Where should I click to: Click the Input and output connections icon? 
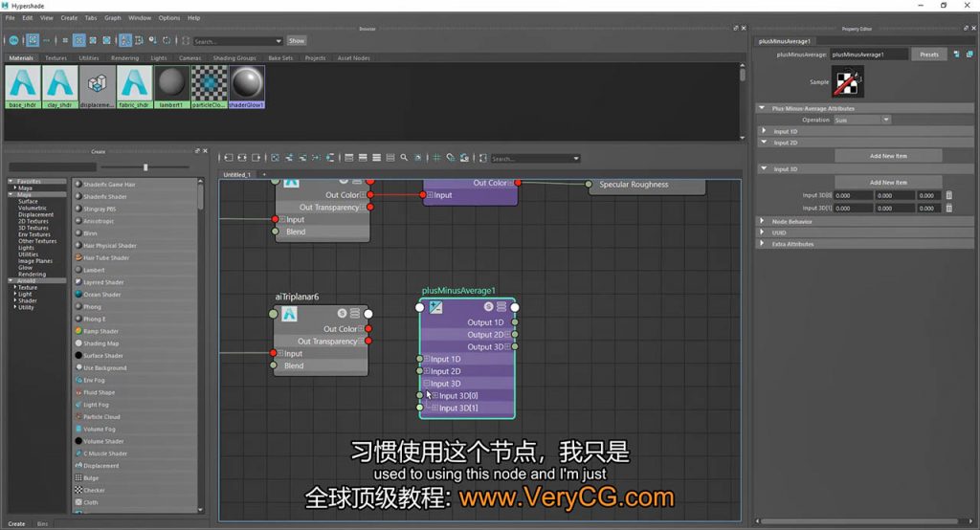[x=242, y=158]
